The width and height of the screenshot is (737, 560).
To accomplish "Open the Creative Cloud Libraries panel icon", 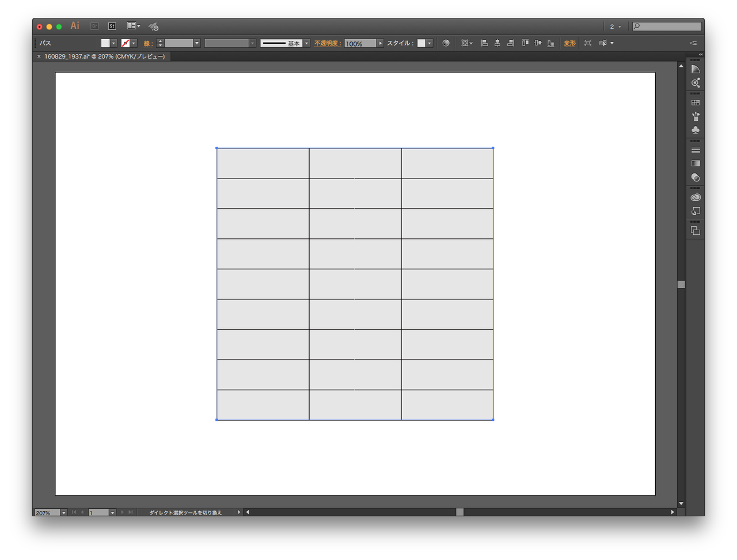I will coord(696,197).
